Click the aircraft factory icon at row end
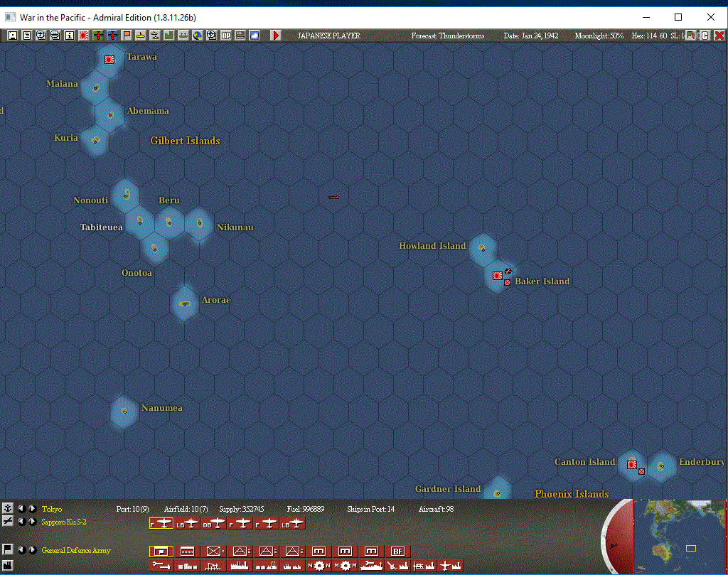The height and width of the screenshot is (575, 728). tap(450, 565)
